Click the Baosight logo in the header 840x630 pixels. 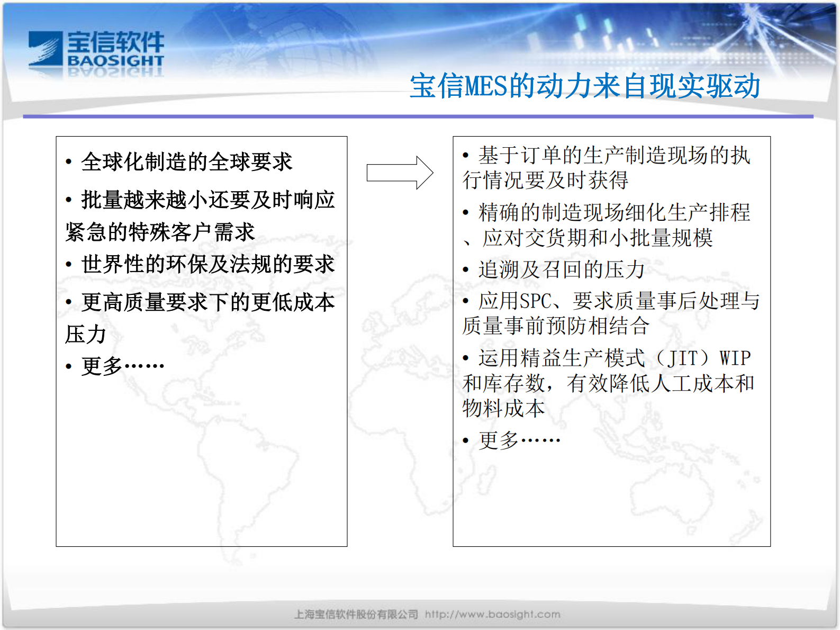click(x=96, y=49)
